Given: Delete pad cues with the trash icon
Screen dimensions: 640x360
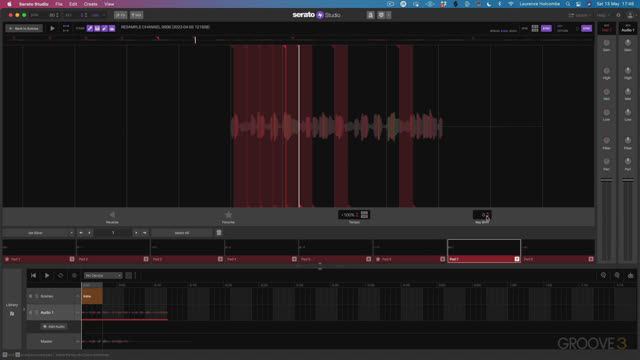Looking at the screenshot, I should (x=219, y=233).
